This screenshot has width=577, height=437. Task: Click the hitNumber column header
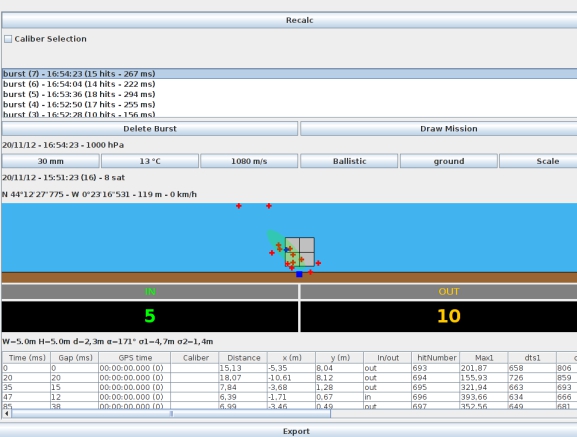coord(436,358)
